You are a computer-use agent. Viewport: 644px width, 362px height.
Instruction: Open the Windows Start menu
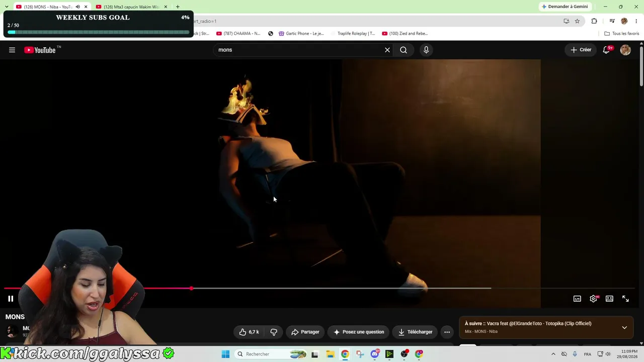point(225,354)
